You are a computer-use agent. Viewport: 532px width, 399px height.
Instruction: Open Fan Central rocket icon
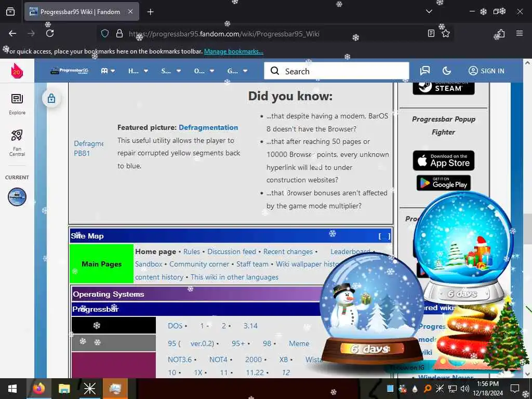coord(17,142)
